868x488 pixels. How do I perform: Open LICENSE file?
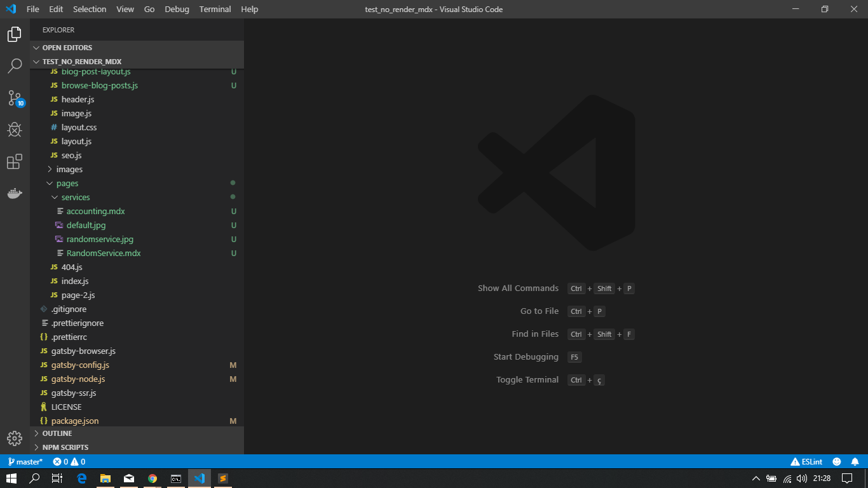[137, 407]
